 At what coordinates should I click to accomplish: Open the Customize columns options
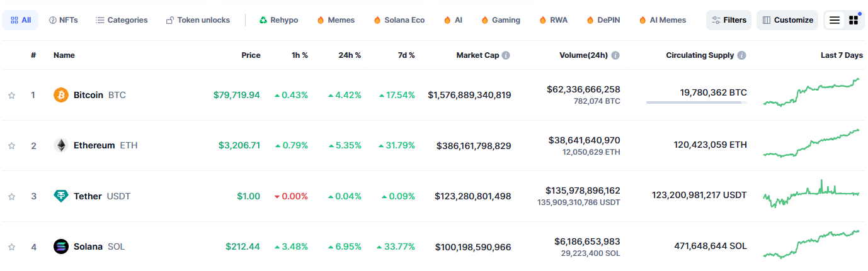tap(787, 20)
